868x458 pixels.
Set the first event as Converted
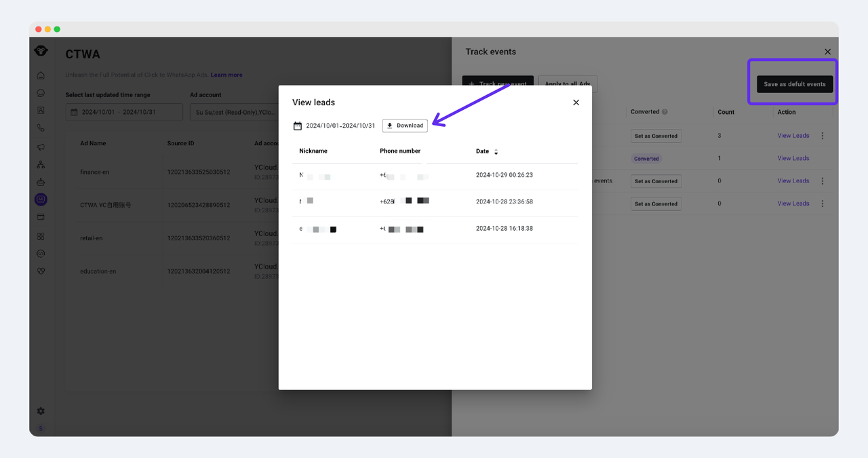pyautogui.click(x=656, y=136)
